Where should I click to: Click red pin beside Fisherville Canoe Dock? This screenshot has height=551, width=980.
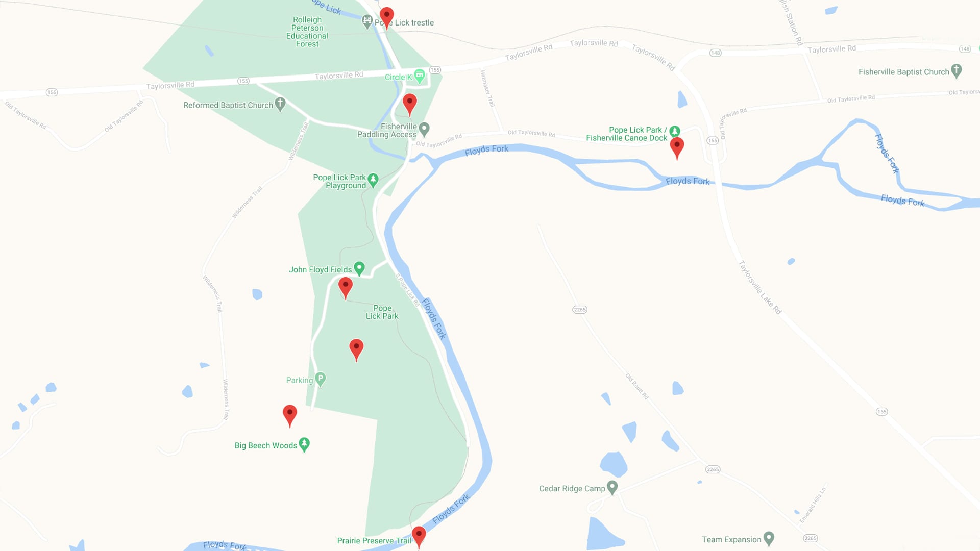677,148
